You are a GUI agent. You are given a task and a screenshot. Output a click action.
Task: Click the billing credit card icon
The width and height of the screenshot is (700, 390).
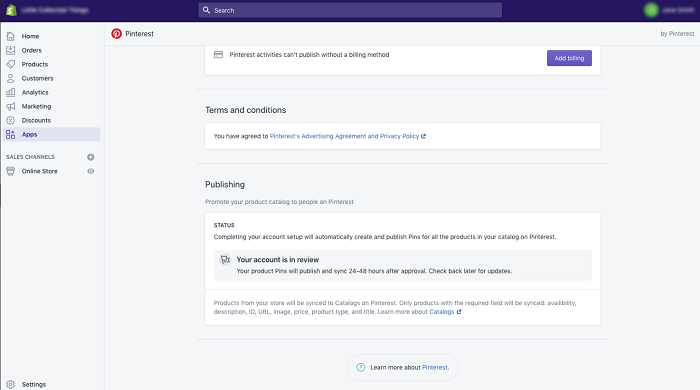[218, 54]
